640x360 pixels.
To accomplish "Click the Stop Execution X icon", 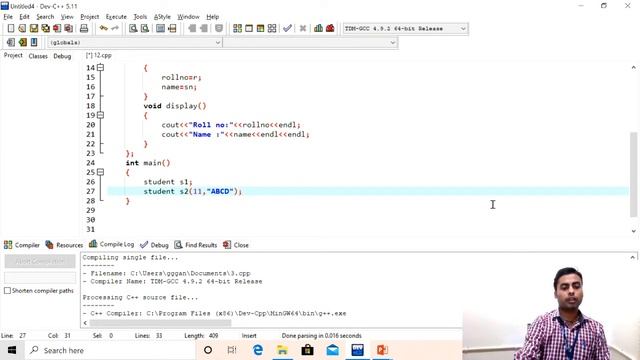I will point(303,28).
